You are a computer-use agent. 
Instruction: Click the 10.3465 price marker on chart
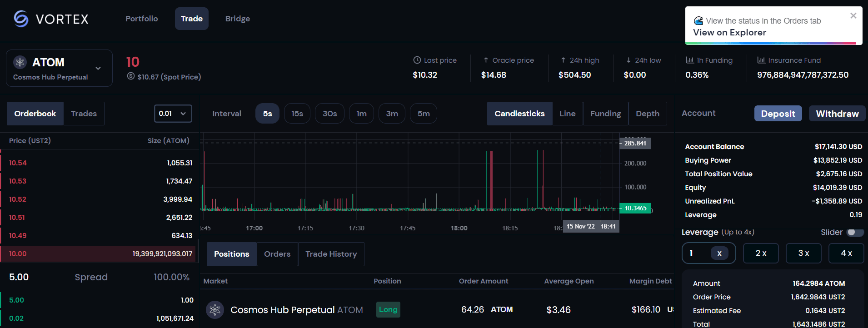click(635, 208)
